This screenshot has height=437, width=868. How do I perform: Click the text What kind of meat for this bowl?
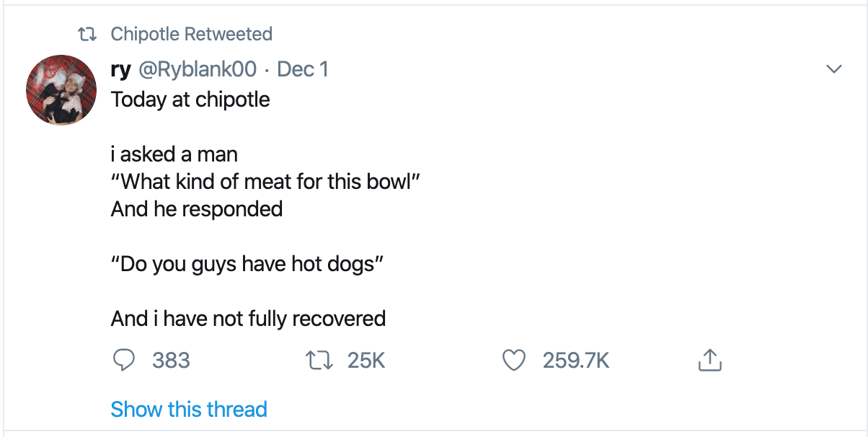[267, 181]
